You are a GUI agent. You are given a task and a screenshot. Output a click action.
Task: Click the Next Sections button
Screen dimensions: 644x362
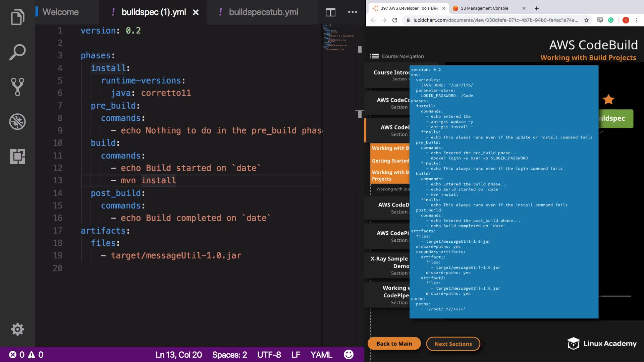click(453, 344)
